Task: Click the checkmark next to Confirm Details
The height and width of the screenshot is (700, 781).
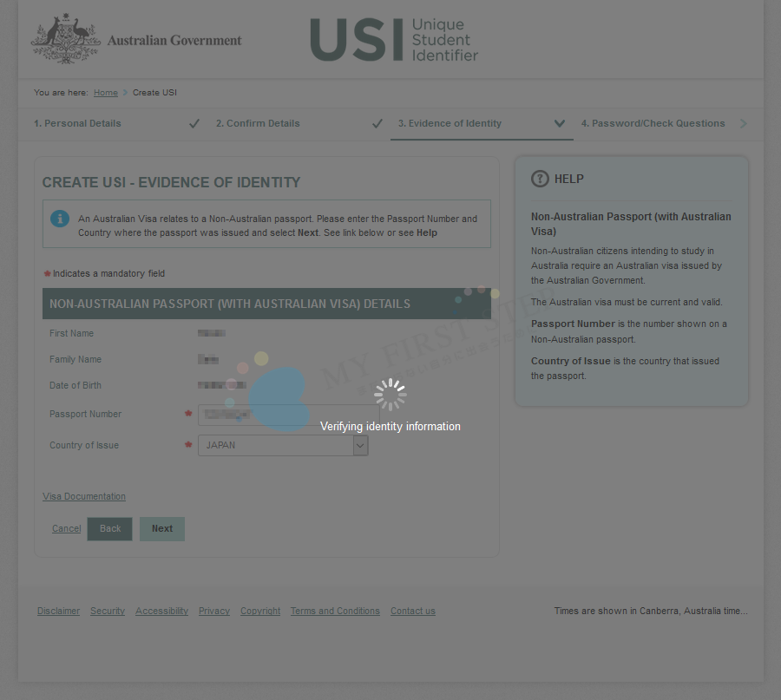Action: [377, 124]
